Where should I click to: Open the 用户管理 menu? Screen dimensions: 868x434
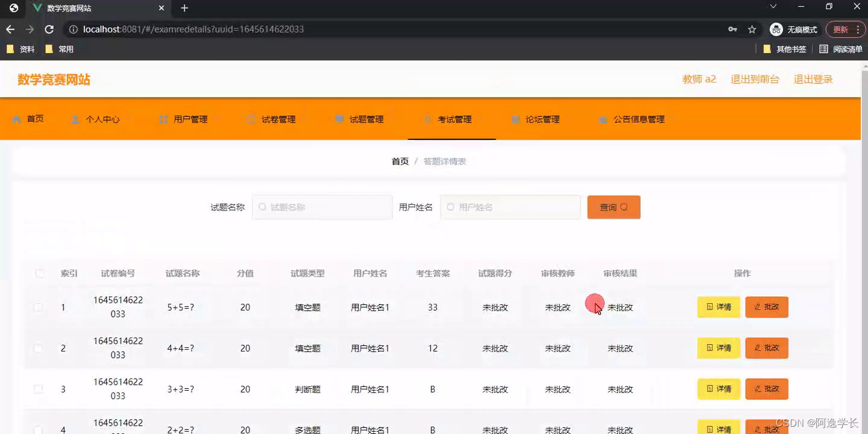[183, 119]
